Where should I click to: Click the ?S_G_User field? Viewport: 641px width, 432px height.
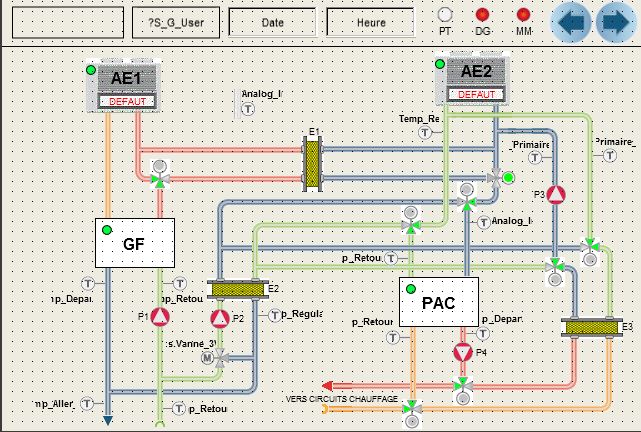tap(175, 21)
